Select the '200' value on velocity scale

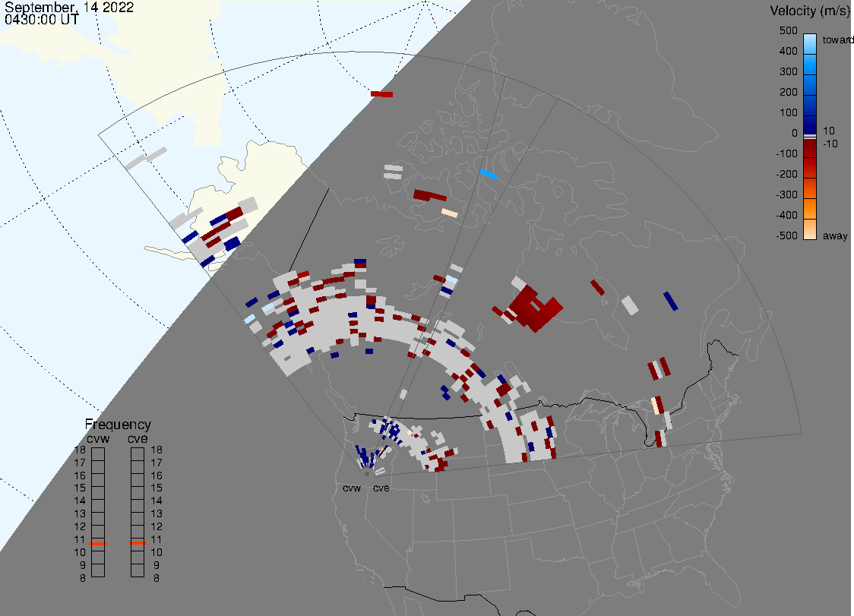click(x=788, y=92)
